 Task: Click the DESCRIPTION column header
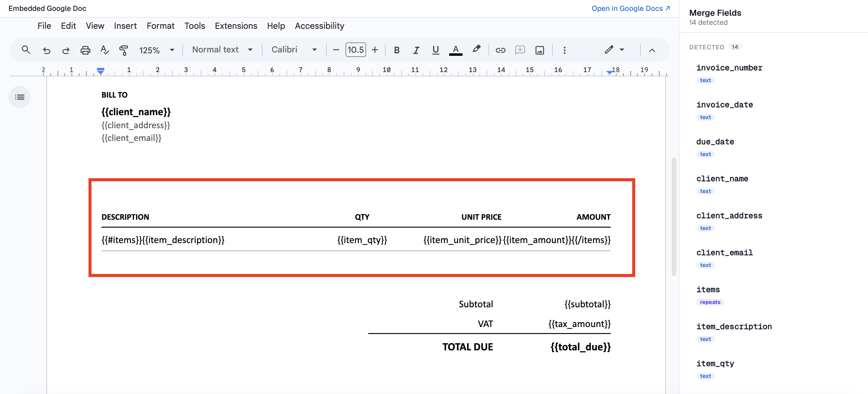[x=125, y=217]
